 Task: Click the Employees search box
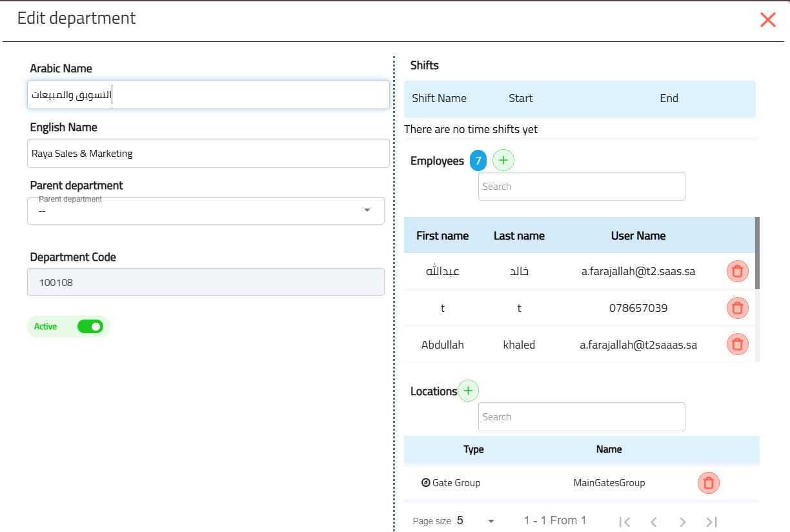click(x=581, y=187)
